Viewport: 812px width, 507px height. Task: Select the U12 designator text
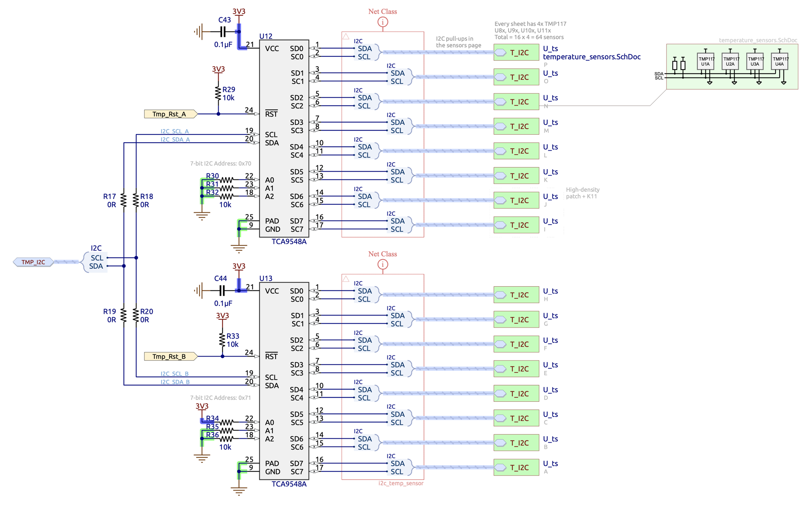coord(266,36)
